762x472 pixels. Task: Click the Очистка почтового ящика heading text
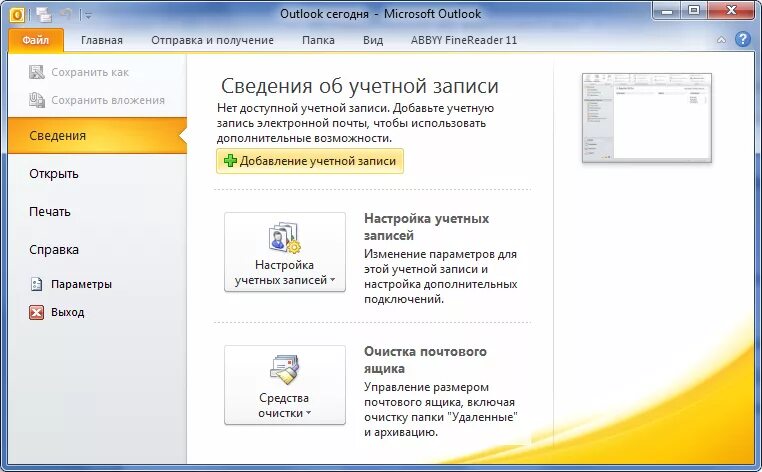pyautogui.click(x=425, y=359)
